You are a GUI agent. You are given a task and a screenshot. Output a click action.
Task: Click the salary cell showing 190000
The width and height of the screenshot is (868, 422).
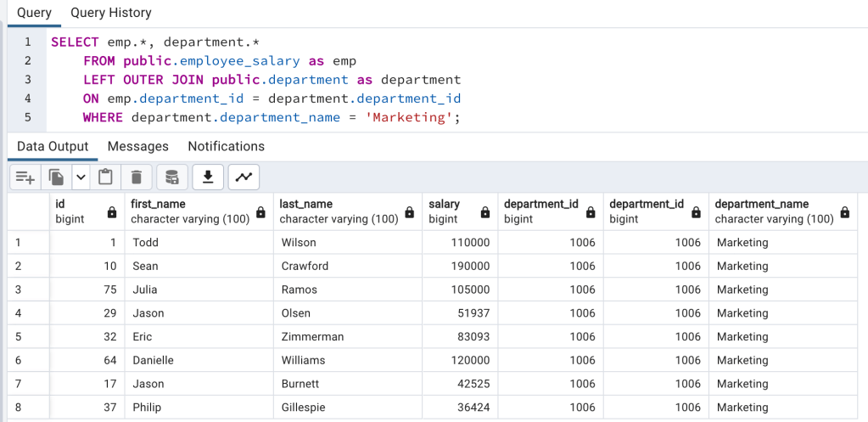(x=470, y=266)
